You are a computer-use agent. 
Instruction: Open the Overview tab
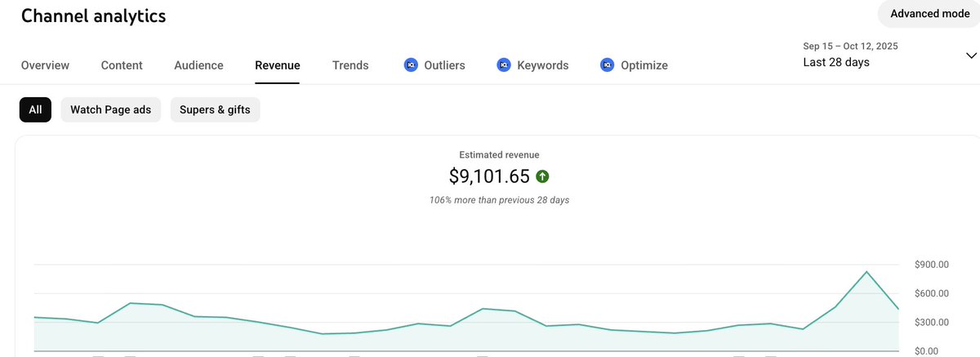[45, 65]
